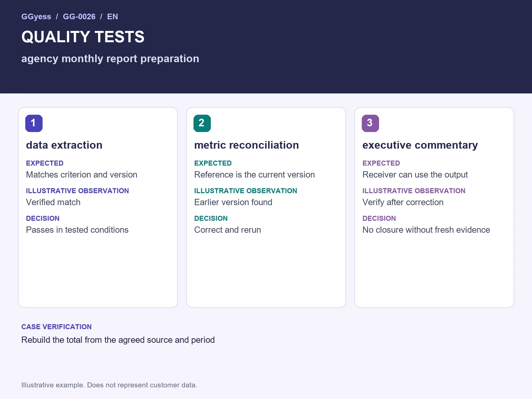Select the EN language breadcrumb
Image resolution: width=532 pixels, height=399 pixels.
click(x=112, y=17)
